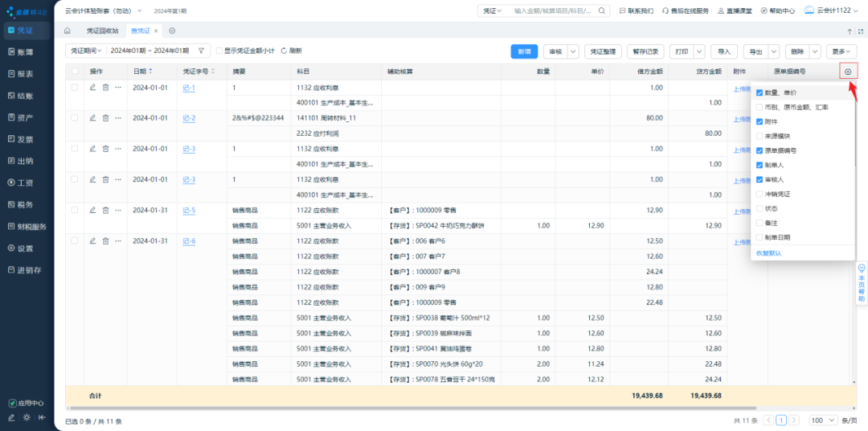Delete voucher 记-2 with the trash icon
The width and height of the screenshot is (868, 431).
tap(105, 118)
